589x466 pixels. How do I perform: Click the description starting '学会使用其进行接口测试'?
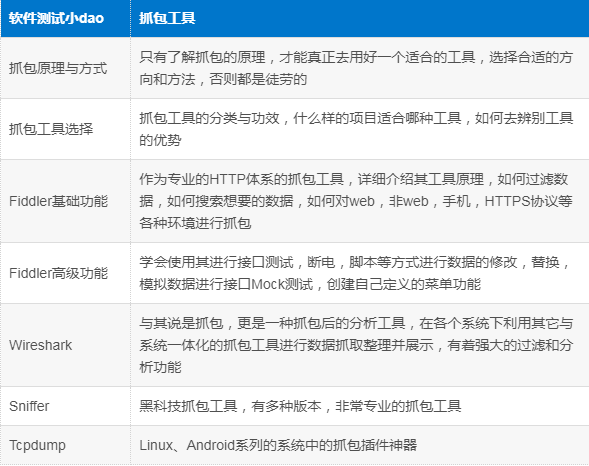click(355, 273)
